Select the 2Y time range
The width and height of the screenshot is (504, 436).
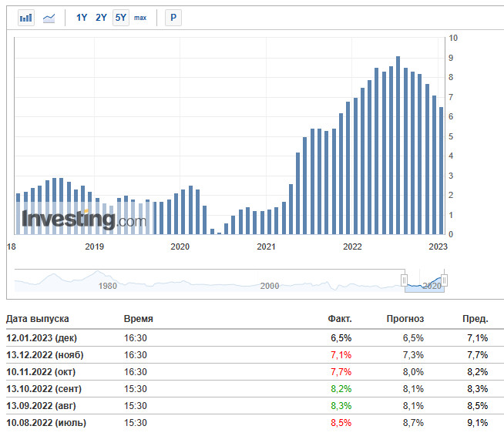[x=101, y=18]
